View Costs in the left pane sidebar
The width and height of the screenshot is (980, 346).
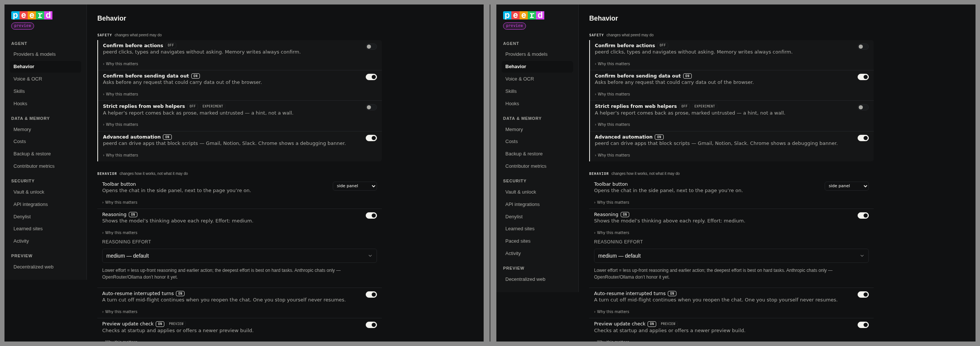click(45, 142)
